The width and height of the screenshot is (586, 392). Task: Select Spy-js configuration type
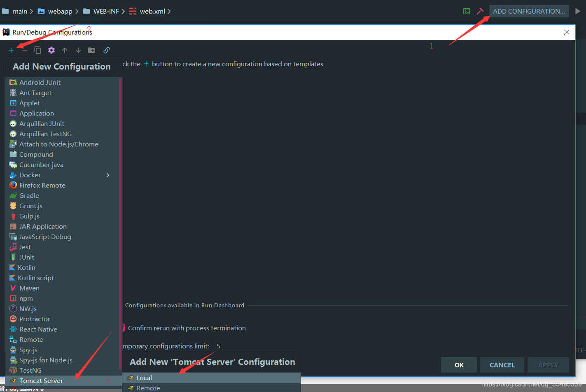coord(62,350)
